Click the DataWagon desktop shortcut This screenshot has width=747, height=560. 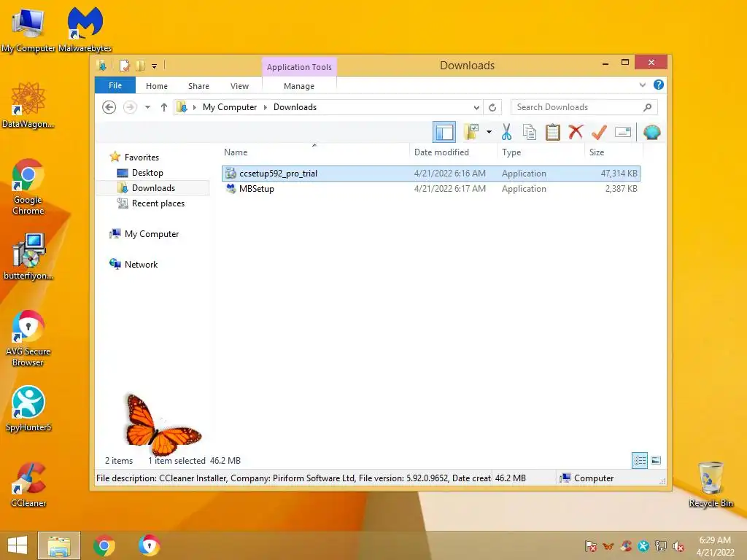click(x=28, y=105)
